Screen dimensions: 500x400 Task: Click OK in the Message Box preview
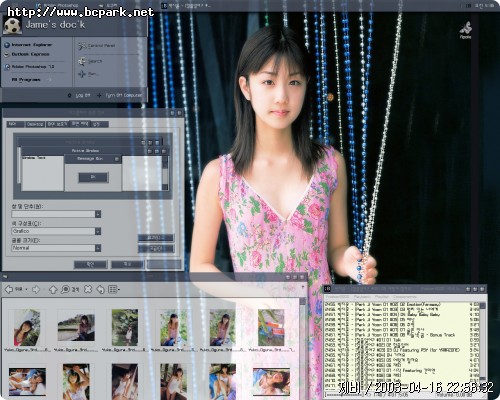tap(93, 177)
